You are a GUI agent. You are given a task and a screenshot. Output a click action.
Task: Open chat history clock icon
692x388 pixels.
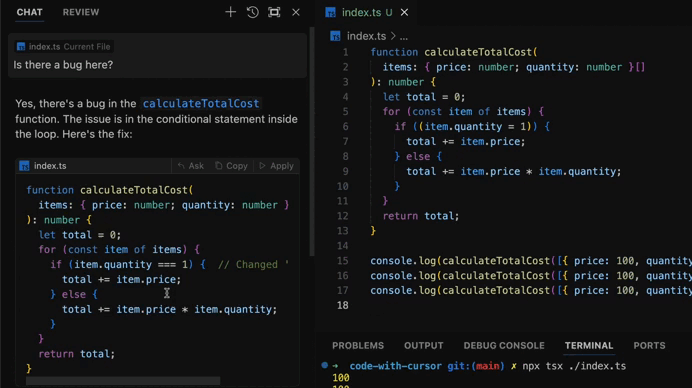point(252,12)
